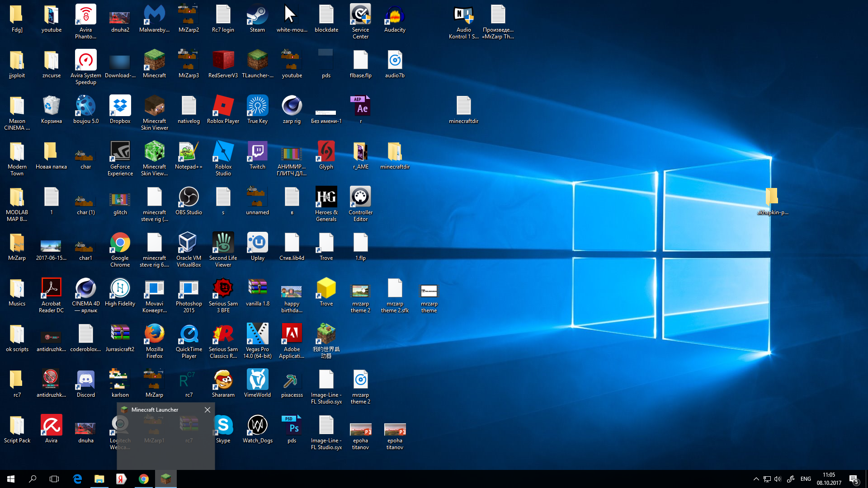Click the volume speaker tray icon
Screen dimensions: 868x488
[778, 479]
